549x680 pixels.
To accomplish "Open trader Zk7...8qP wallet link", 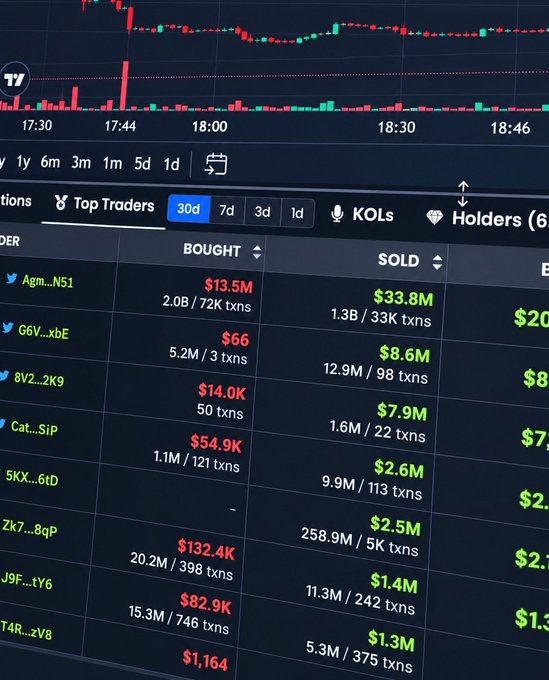I will (x=29, y=528).
